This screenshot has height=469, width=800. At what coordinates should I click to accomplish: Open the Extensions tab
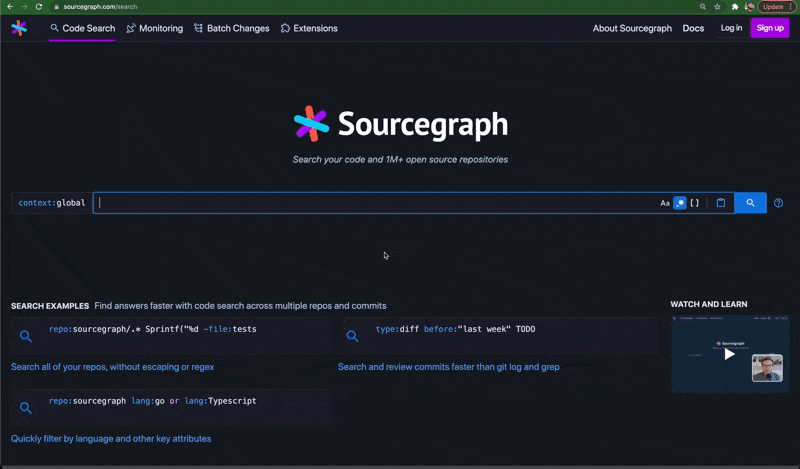pyautogui.click(x=309, y=28)
